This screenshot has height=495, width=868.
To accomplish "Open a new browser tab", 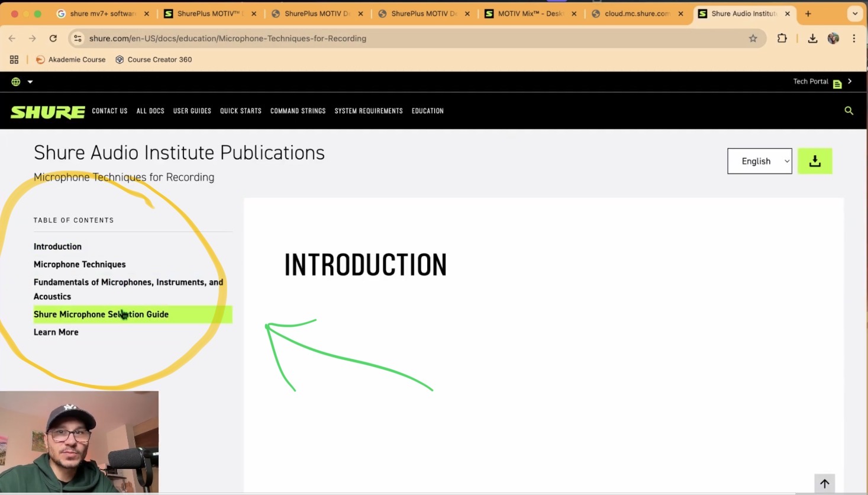I will (x=808, y=14).
